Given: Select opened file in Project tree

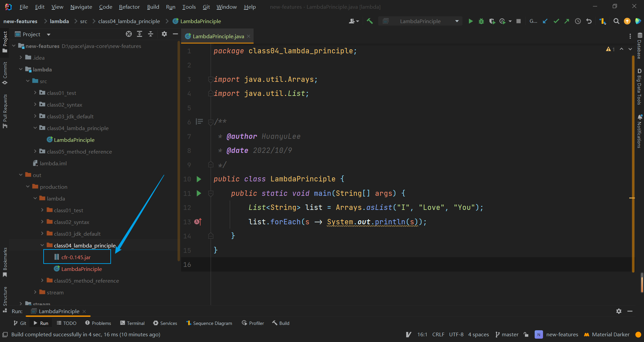Looking at the screenshot, I should pos(129,34).
